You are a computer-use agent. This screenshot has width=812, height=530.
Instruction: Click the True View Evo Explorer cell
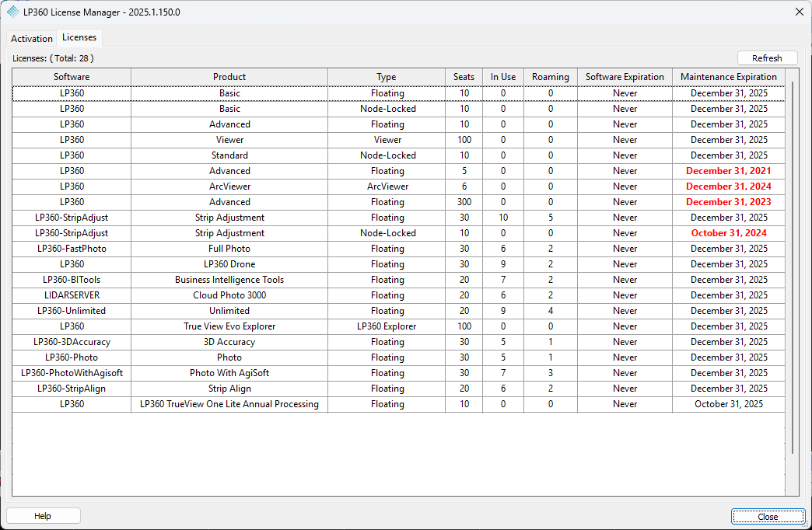click(x=229, y=326)
